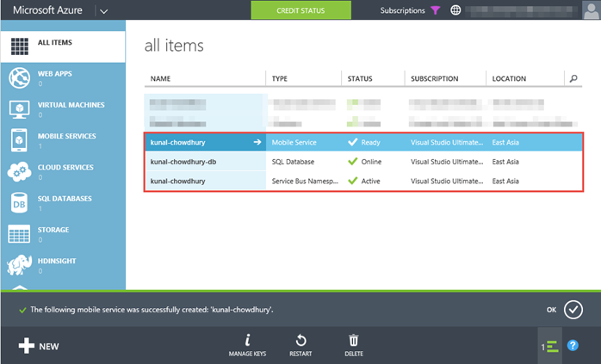
Task: Click the Subscriptions filter funnel icon
Action: [436, 10]
